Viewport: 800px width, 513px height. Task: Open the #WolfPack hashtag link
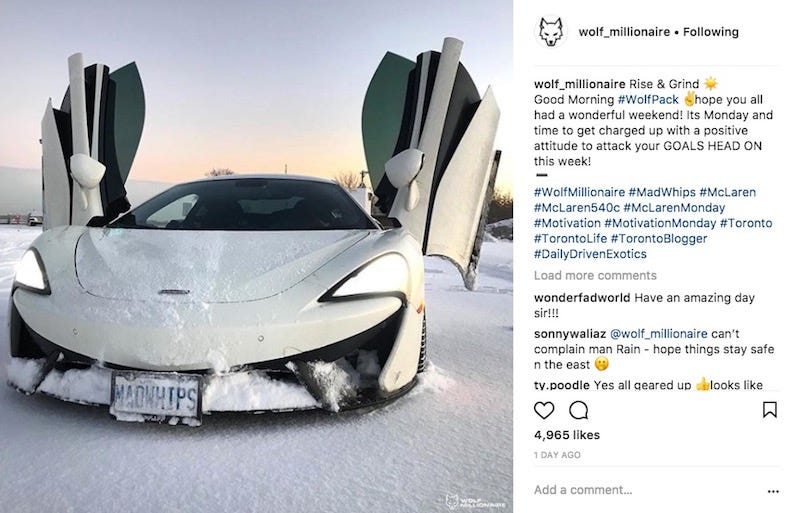[648, 99]
